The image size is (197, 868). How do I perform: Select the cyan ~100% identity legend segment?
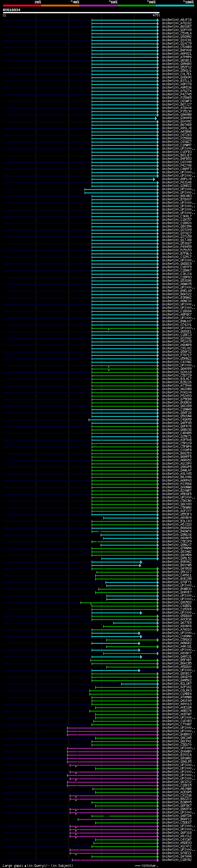(x=175, y=6)
